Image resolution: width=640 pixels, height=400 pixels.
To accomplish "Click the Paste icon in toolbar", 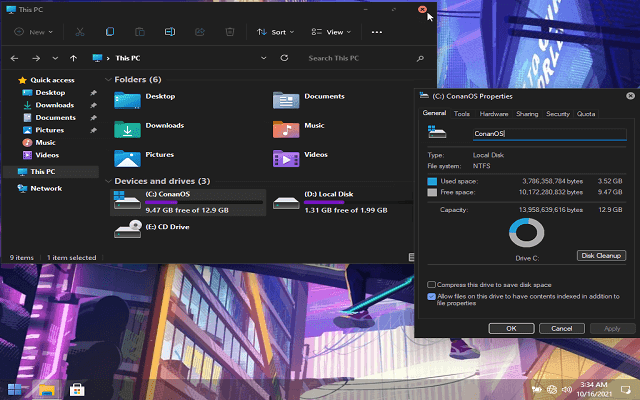I will point(140,32).
